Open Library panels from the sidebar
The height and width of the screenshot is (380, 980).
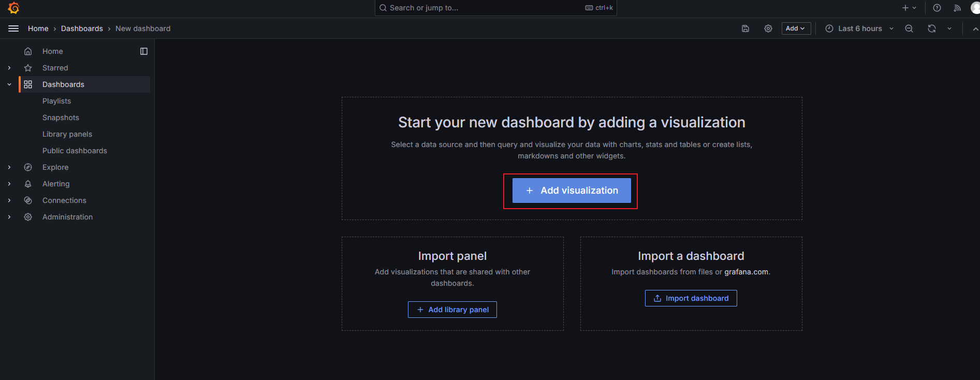click(67, 134)
